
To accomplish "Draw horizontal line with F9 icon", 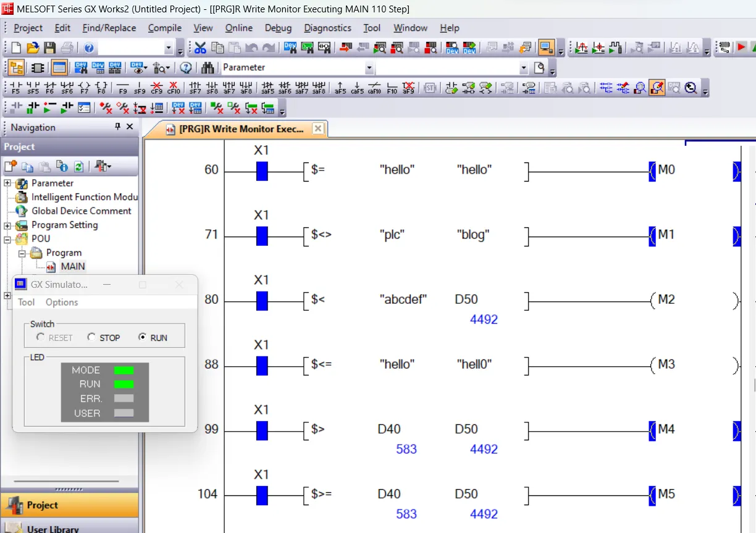I will [123, 88].
